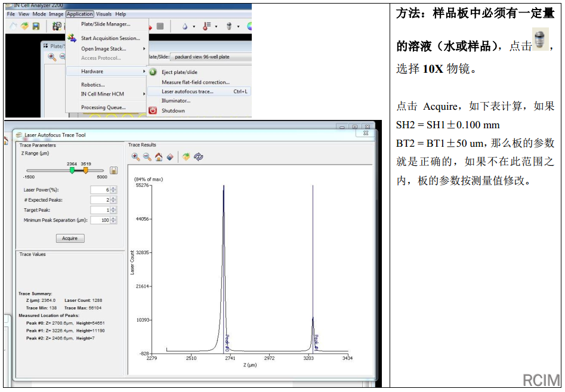Expand the Open Image Stack submenu
Image resolution: width=565 pixels, height=392 pixels.
click(x=143, y=49)
